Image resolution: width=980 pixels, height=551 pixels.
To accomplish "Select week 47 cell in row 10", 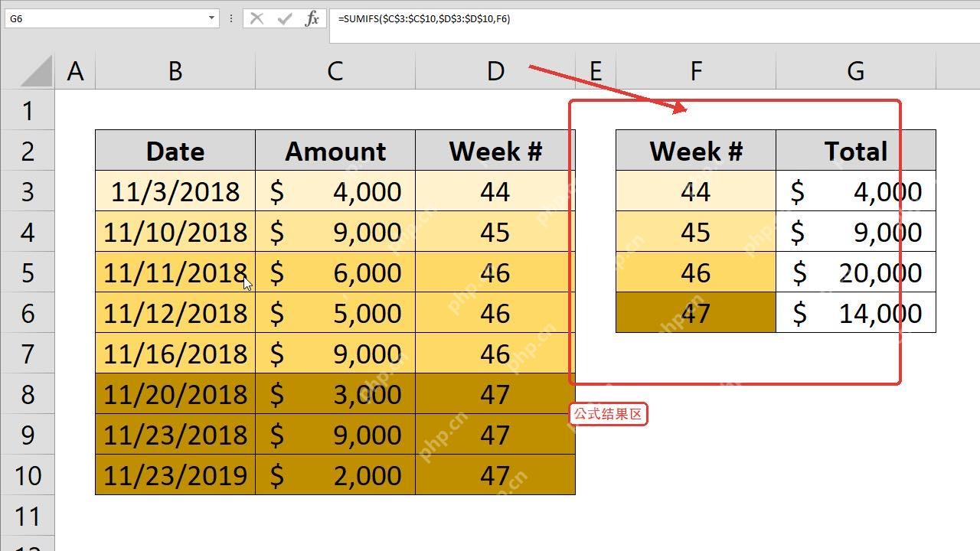I will [x=495, y=475].
